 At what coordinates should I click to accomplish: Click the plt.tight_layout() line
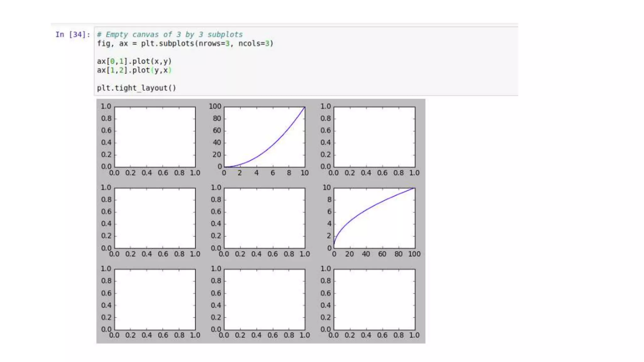(136, 88)
